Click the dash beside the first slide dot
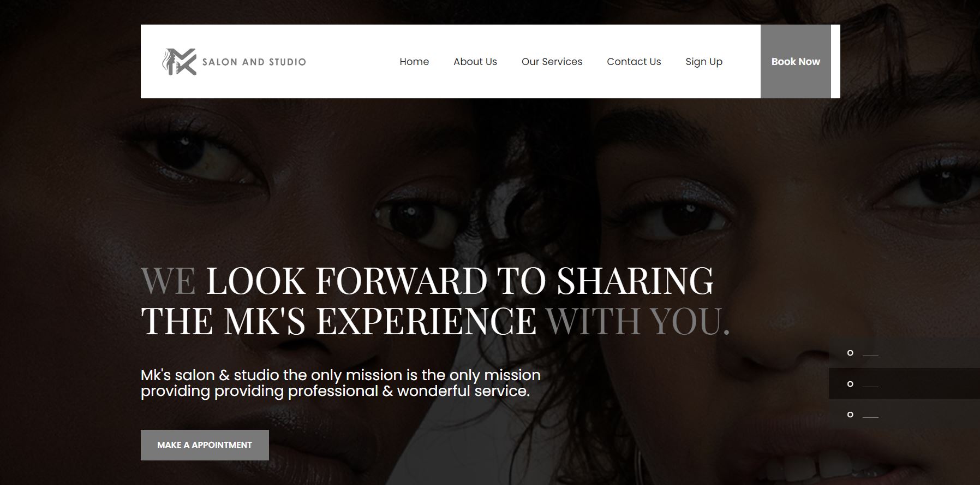Viewport: 980px width, 485px height. [870, 356]
